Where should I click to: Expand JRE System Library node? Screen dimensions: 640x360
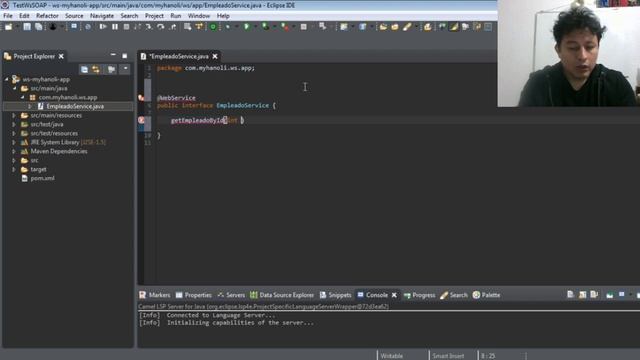14,142
